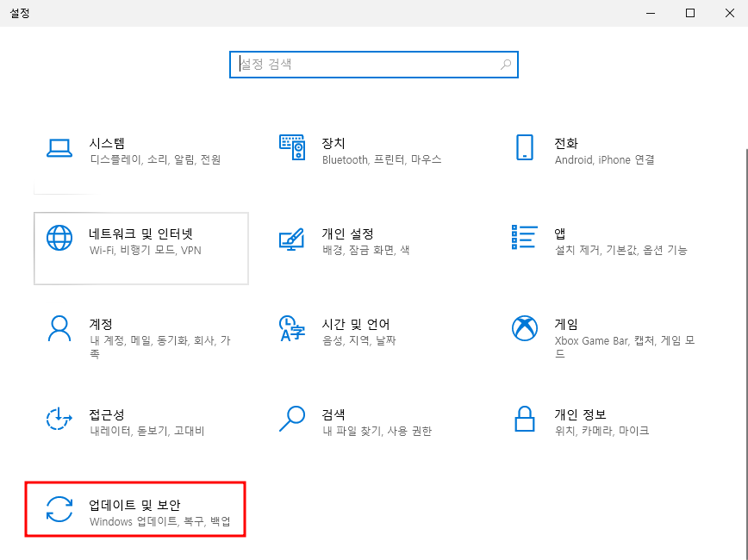This screenshot has width=748, height=560.
Task: Select the 전화 (phone) icon
Action: tap(526, 147)
